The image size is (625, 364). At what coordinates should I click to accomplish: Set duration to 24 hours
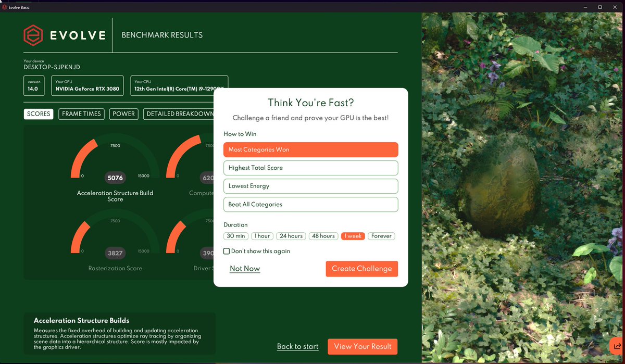coord(291,236)
